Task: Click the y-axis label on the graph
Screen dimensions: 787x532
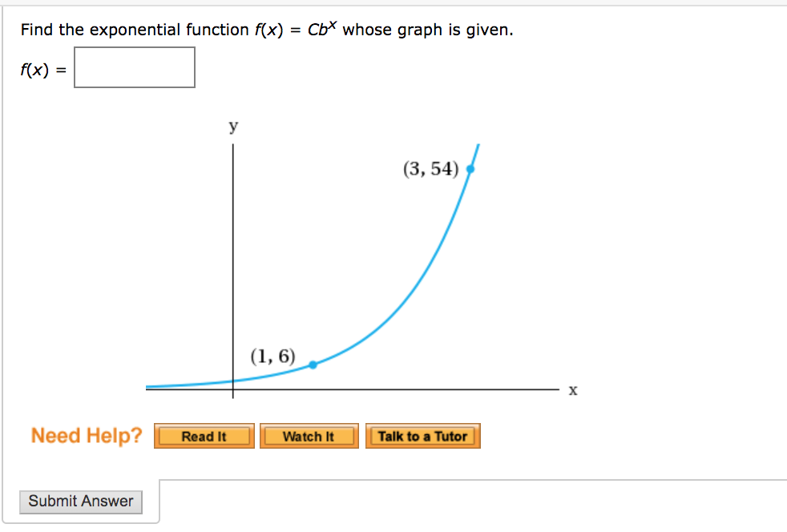Action: (233, 126)
